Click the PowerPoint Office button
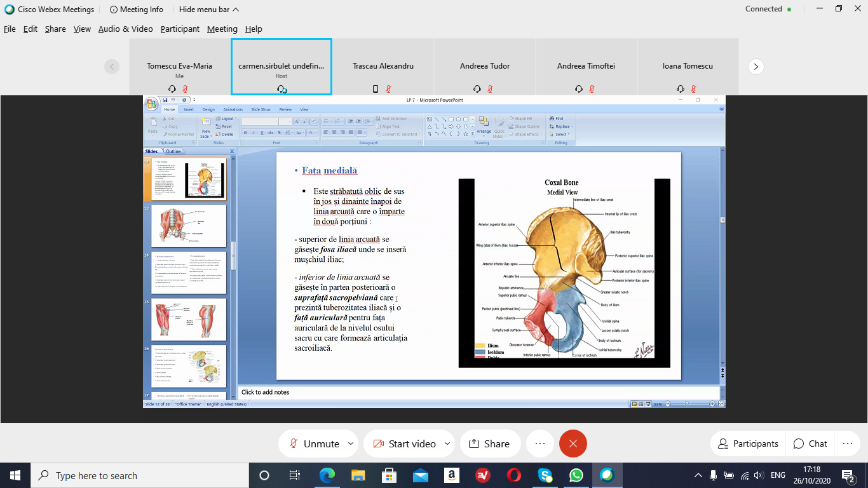Screen dimensions: 868x488 [151, 104]
